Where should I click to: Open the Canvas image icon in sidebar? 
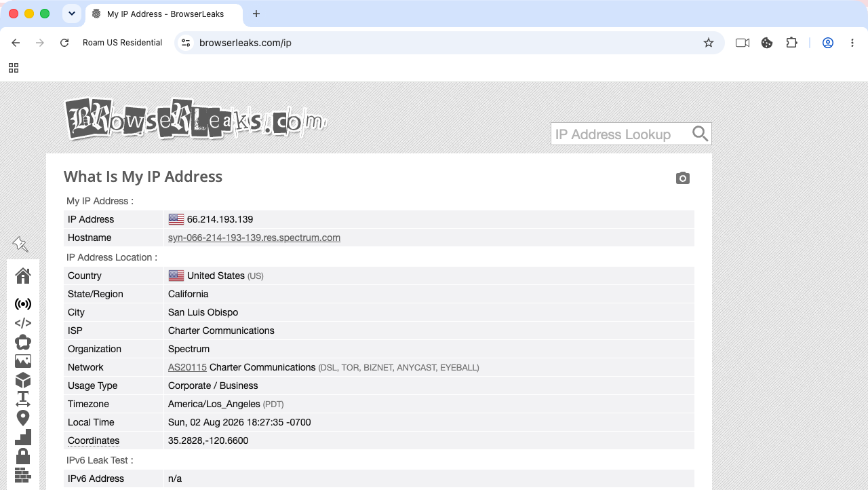(x=23, y=361)
